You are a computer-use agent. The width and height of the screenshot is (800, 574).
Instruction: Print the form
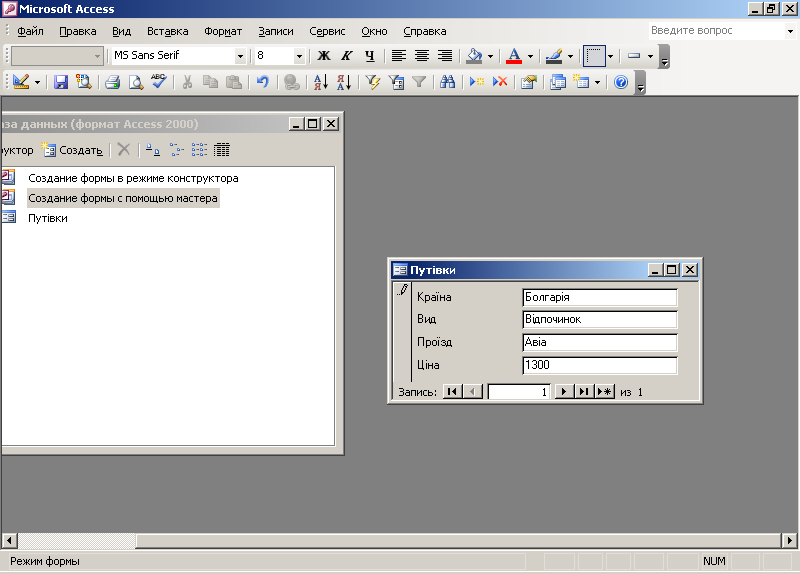tap(112, 82)
